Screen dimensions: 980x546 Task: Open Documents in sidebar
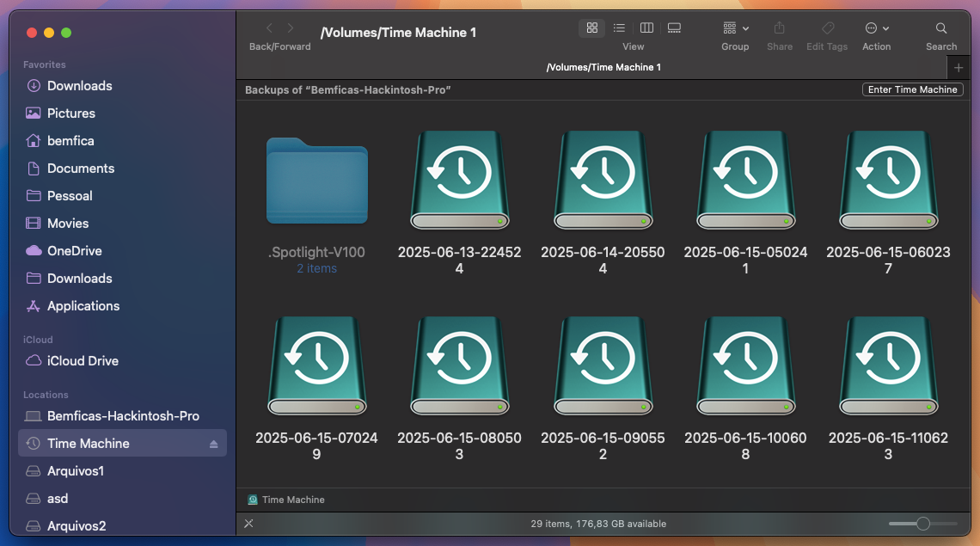(122, 169)
